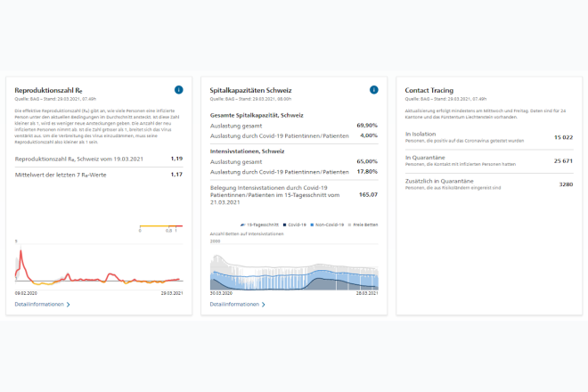Click chevron next to Reproduktionszahl Detailinformationen
The image size is (588, 392).
pyautogui.click(x=69, y=305)
